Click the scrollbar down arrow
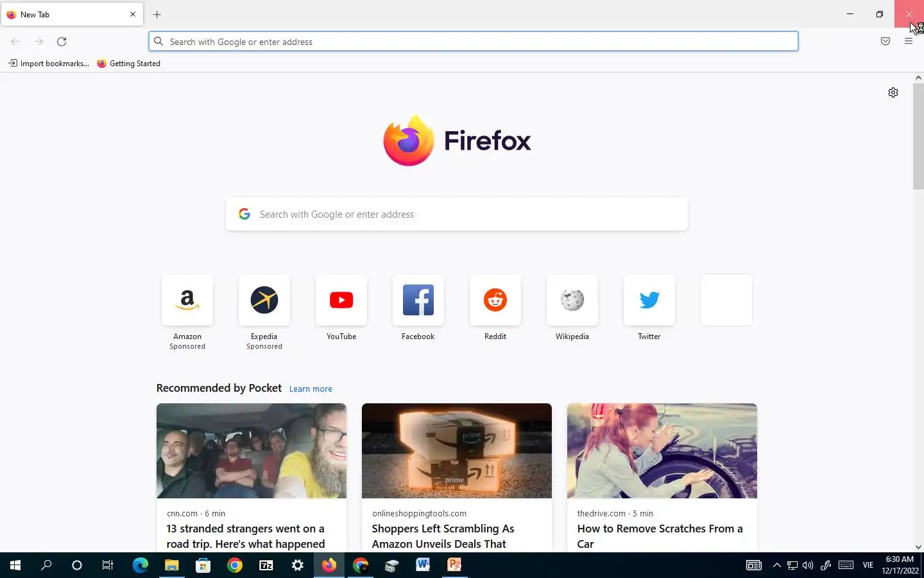The width and height of the screenshot is (924, 578). (x=918, y=547)
